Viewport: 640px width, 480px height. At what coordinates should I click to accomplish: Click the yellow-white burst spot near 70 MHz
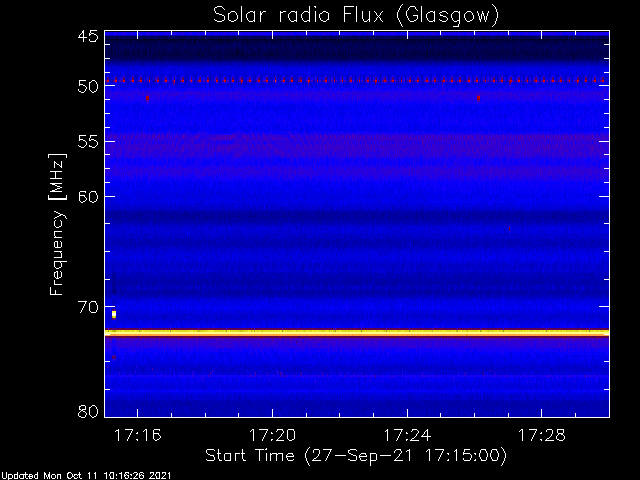(x=114, y=314)
